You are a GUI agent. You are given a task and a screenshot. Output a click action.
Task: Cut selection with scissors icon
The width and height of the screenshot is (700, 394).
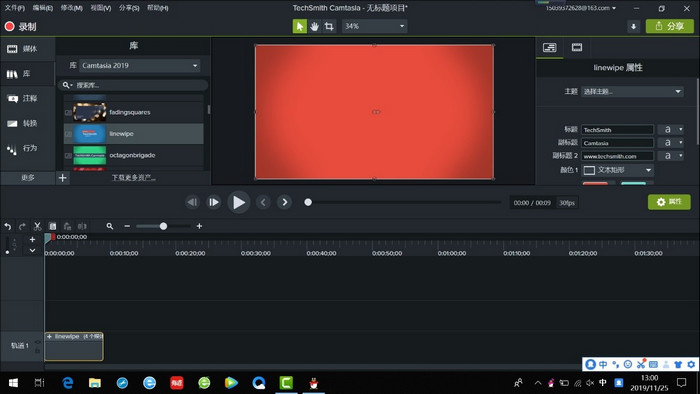[38, 226]
